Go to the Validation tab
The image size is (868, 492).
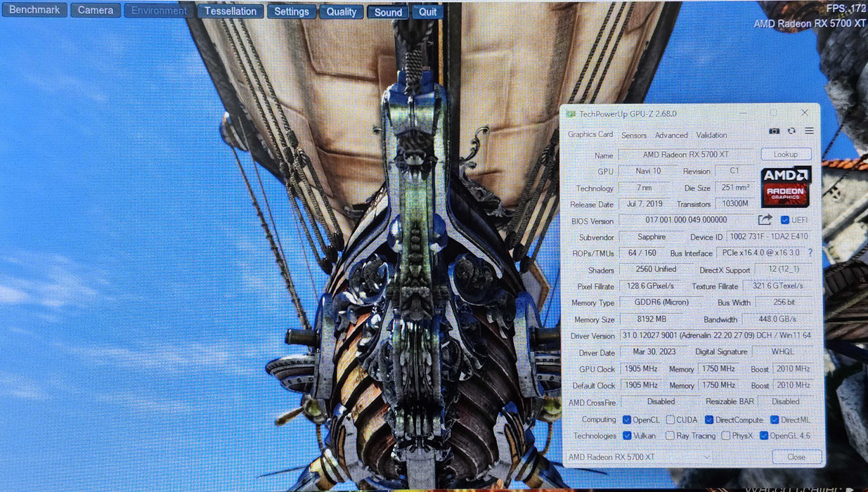tap(711, 135)
